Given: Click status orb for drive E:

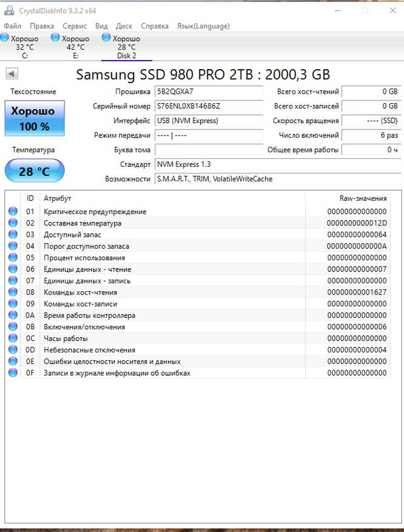Looking at the screenshot, I should pyautogui.click(x=55, y=37).
